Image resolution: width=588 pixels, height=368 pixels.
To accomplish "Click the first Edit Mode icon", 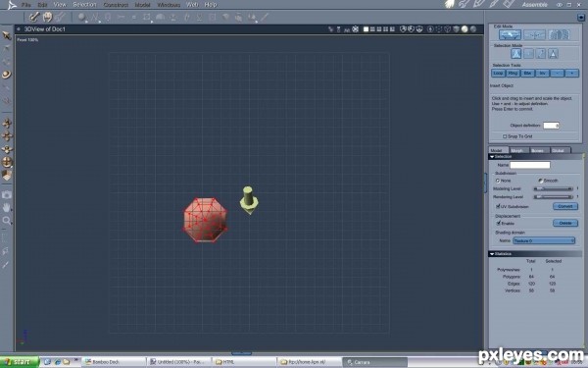I will click(x=510, y=35).
